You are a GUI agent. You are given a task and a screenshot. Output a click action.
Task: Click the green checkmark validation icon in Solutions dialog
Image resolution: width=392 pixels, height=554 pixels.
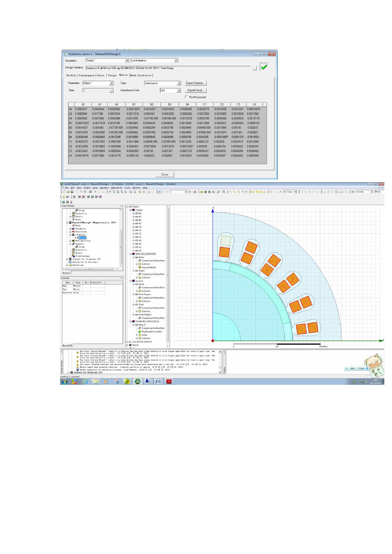(264, 67)
